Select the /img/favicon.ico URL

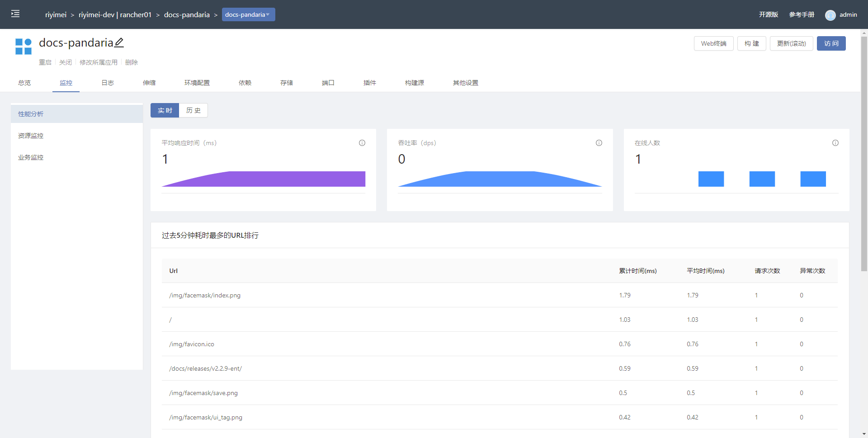tap(192, 344)
